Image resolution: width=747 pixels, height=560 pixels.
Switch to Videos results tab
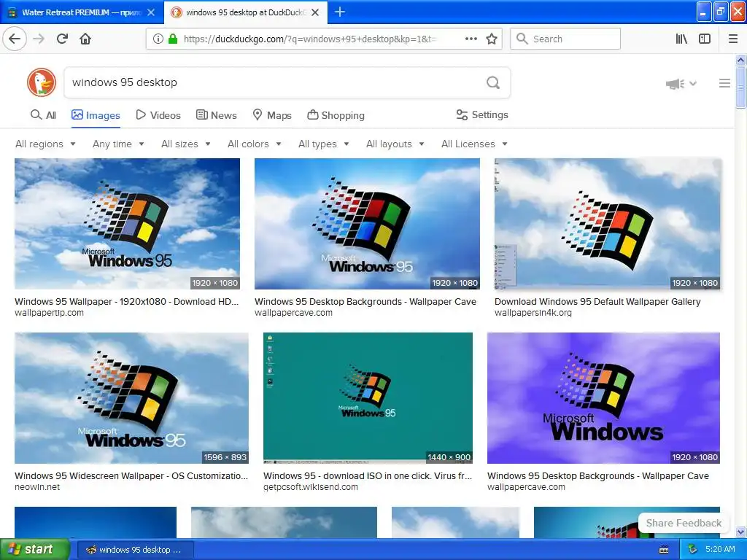pos(158,114)
